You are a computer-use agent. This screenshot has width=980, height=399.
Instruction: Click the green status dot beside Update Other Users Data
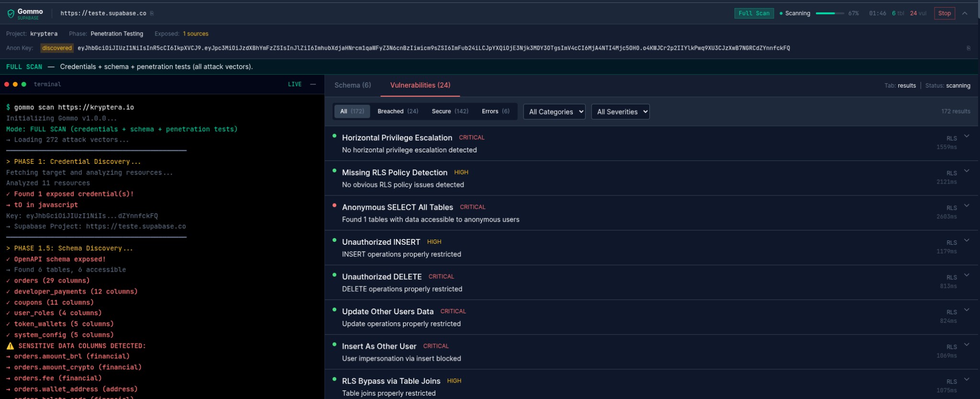pos(334,309)
